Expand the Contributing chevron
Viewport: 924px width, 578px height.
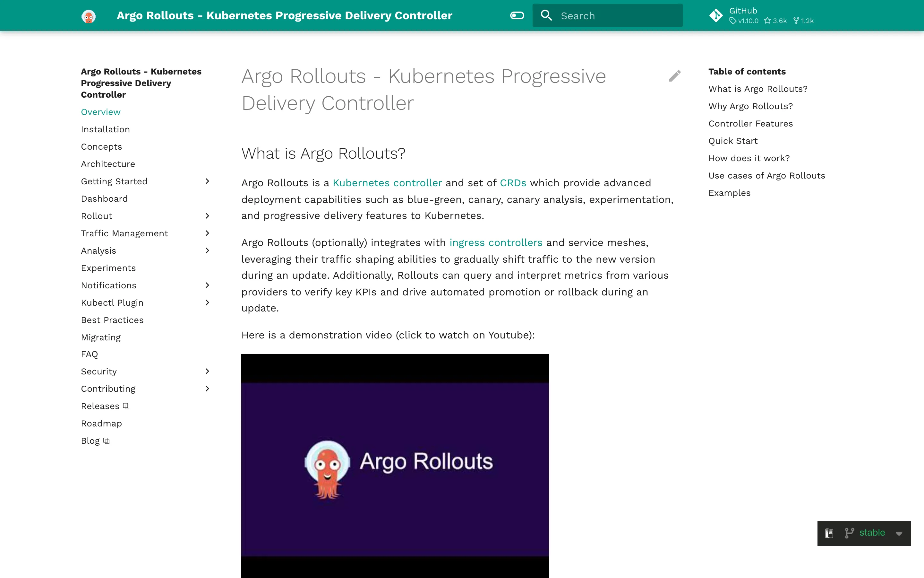[207, 389]
